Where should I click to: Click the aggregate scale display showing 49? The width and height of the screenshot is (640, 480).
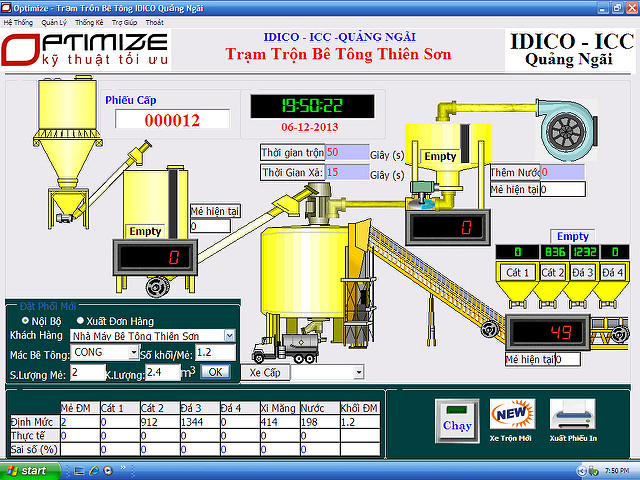(x=548, y=332)
